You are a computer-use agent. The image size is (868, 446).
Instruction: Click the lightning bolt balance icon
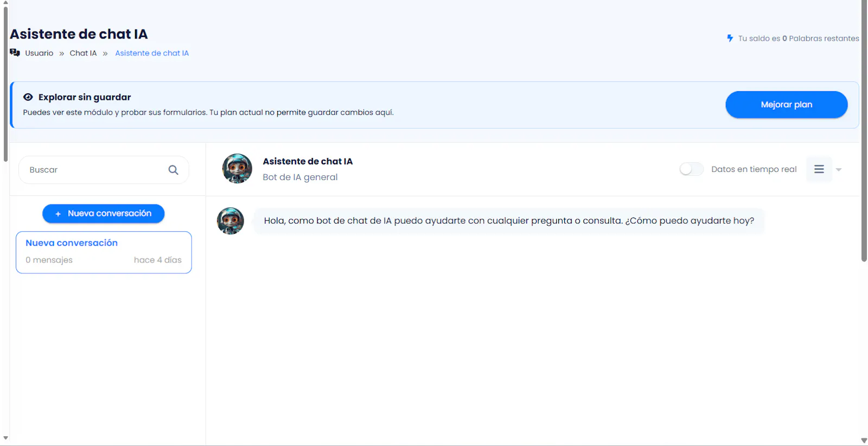coord(730,38)
